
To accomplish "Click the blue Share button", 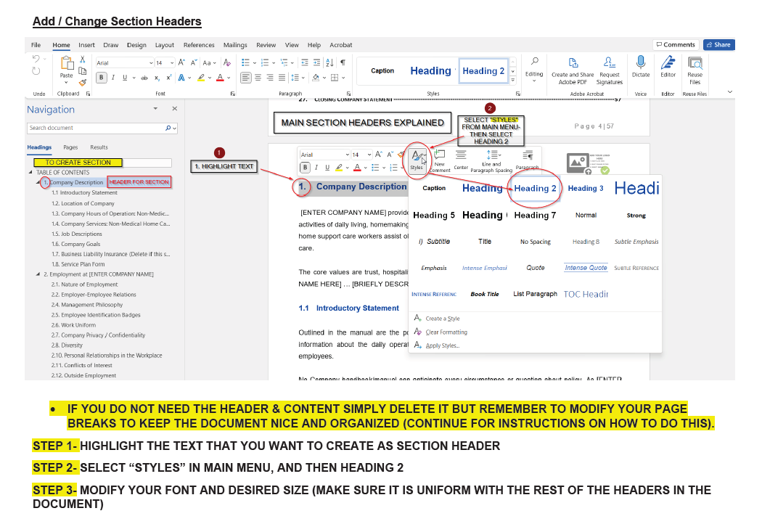I will click(x=718, y=45).
